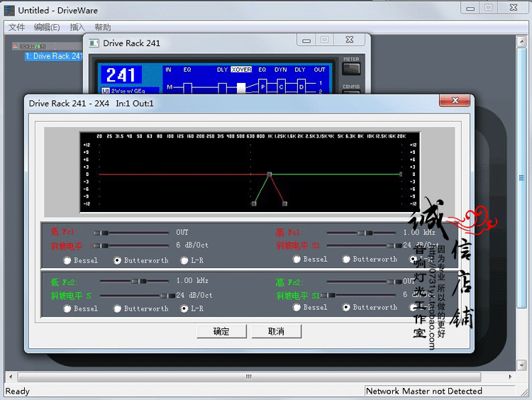Click the vertical scrollbar down arrow
The image size is (532, 400).
[521, 365]
